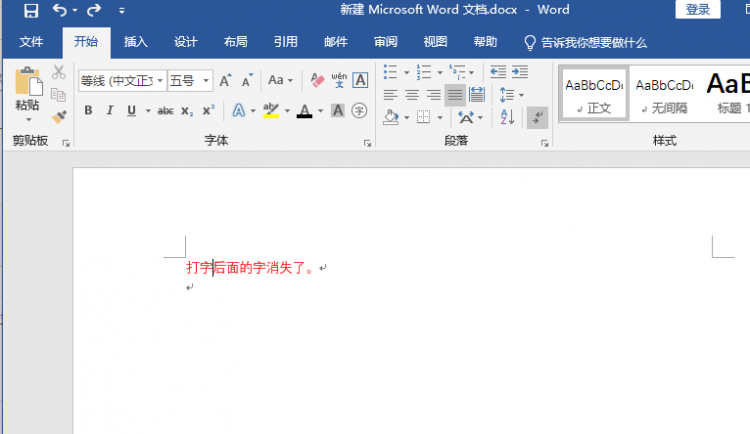This screenshot has height=434, width=750.
Task: Redo the last action
Action: coord(94,10)
